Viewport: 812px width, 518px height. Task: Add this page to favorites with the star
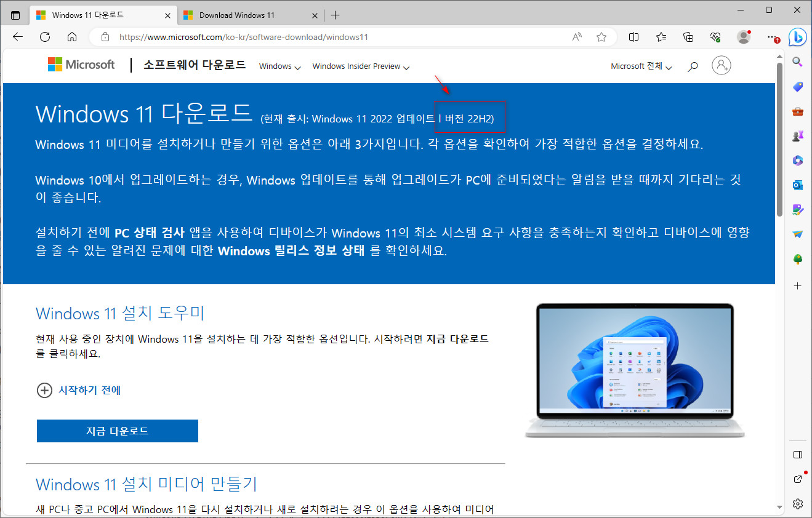pyautogui.click(x=601, y=37)
